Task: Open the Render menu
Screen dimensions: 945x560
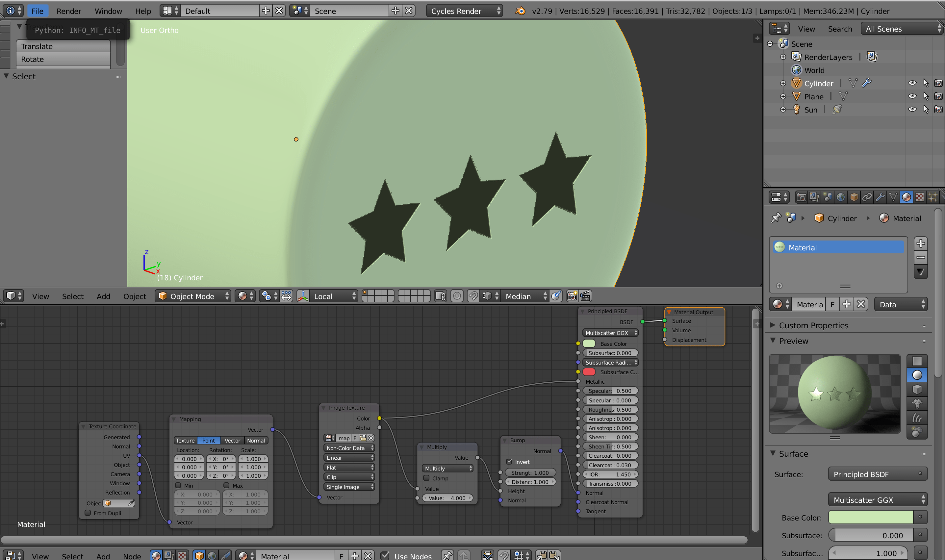Action: point(69,11)
